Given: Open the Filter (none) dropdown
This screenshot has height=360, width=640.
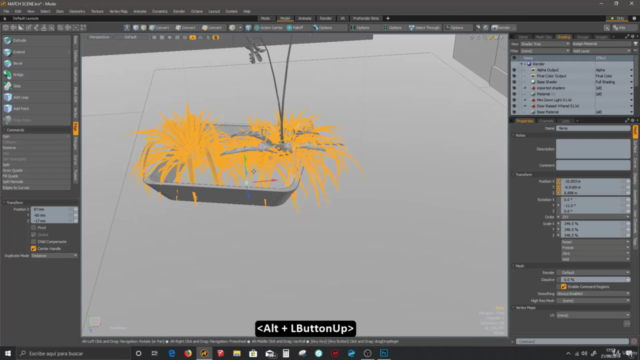Looking at the screenshot, I should [545, 51].
